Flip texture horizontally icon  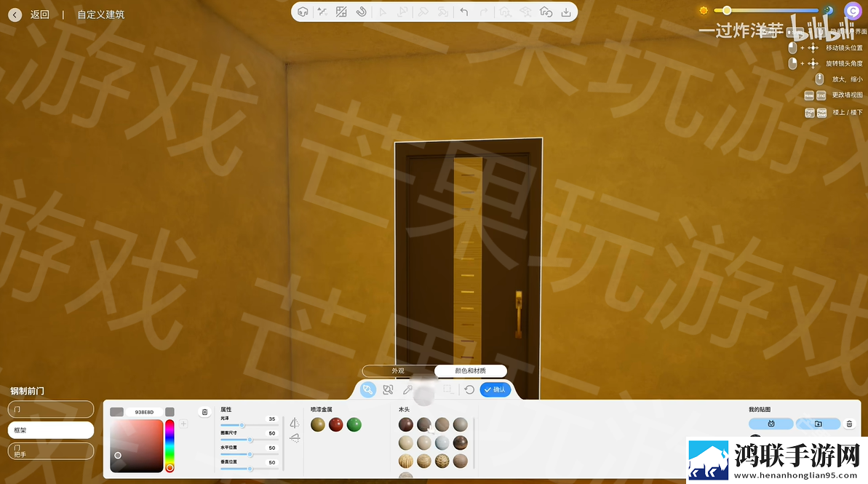tap(295, 423)
